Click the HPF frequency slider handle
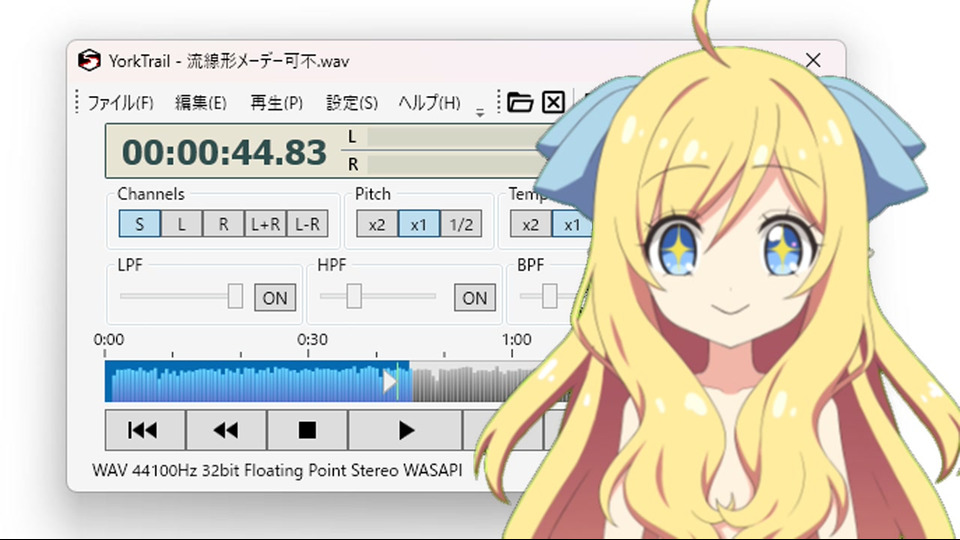 (x=354, y=296)
